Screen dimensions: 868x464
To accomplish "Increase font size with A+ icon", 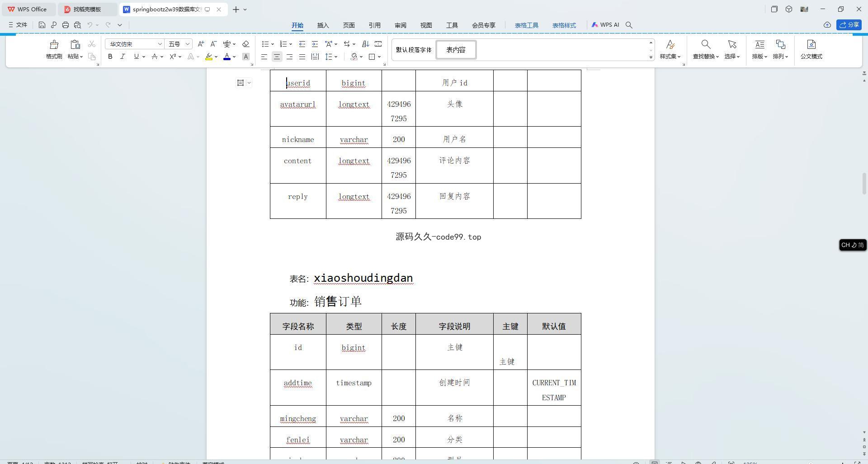I will [201, 44].
